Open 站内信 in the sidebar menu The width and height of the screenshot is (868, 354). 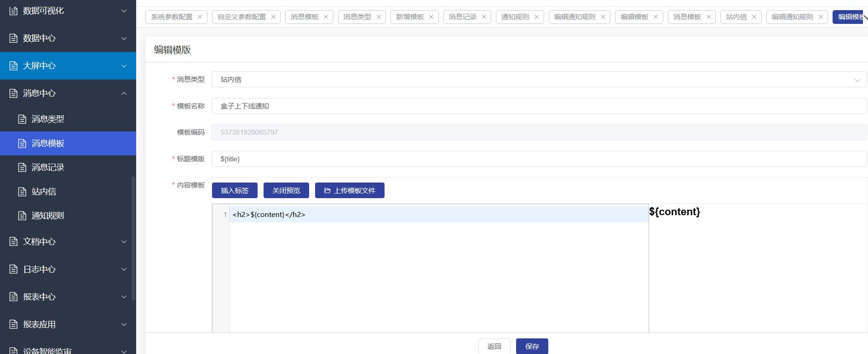point(44,192)
